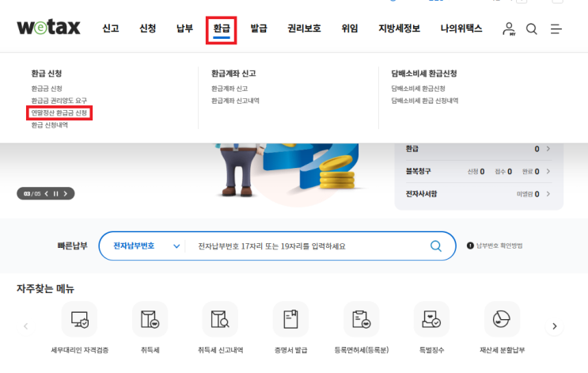This screenshot has width=588, height=373.
Task: Go to previous banner slide
Action: (47, 194)
